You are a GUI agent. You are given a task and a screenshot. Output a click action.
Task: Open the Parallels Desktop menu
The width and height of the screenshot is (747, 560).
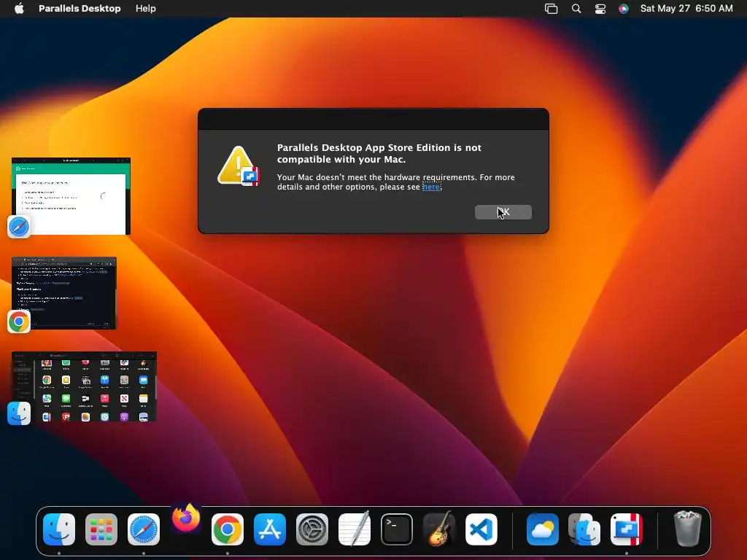click(x=80, y=9)
